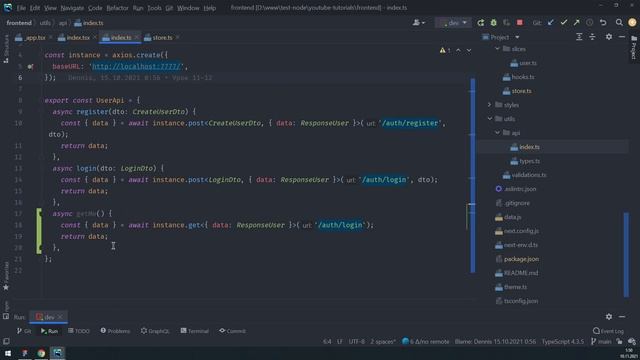640x360 pixels.
Task: Select package.json in the project tree
Action: (x=521, y=259)
